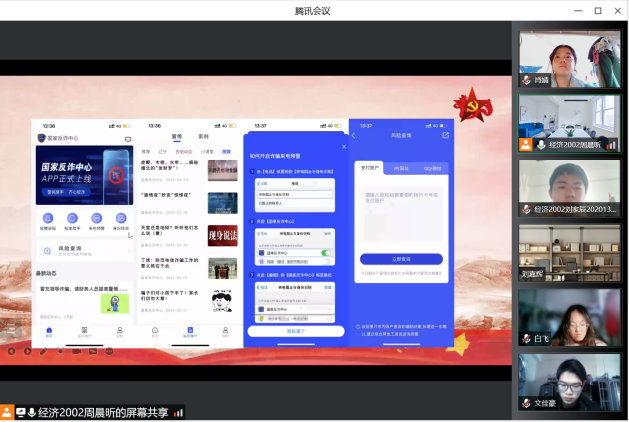
Task: Close the blue call-warning guide popup
Action: 343,148
